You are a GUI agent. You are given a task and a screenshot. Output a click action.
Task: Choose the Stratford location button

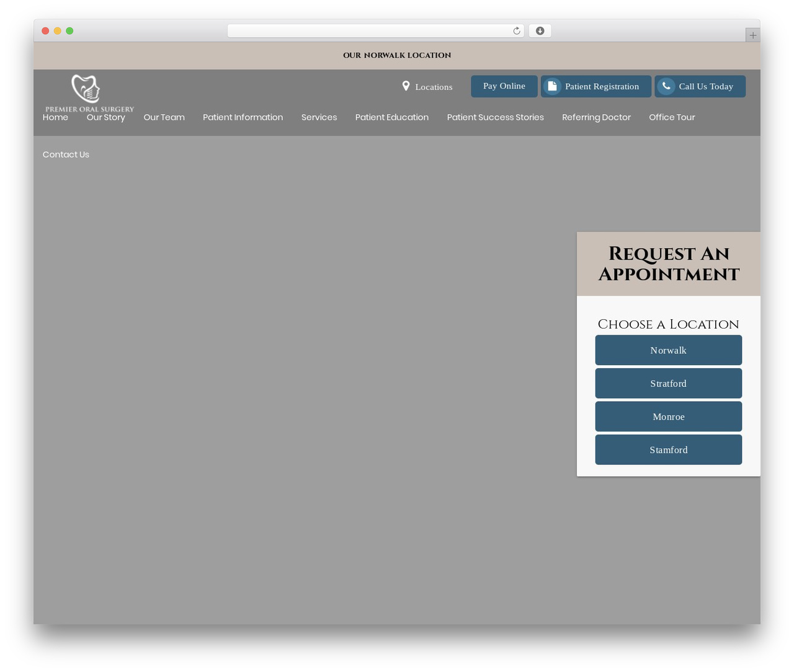coord(669,383)
